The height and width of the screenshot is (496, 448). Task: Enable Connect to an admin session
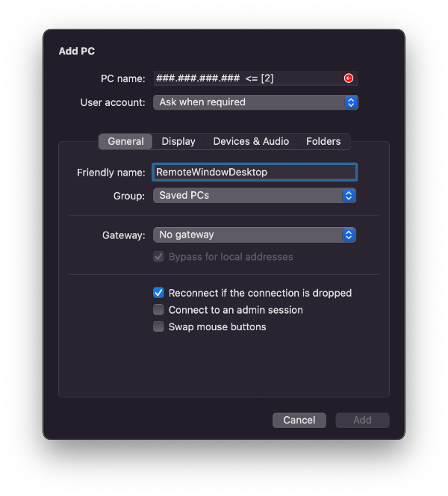(x=158, y=309)
